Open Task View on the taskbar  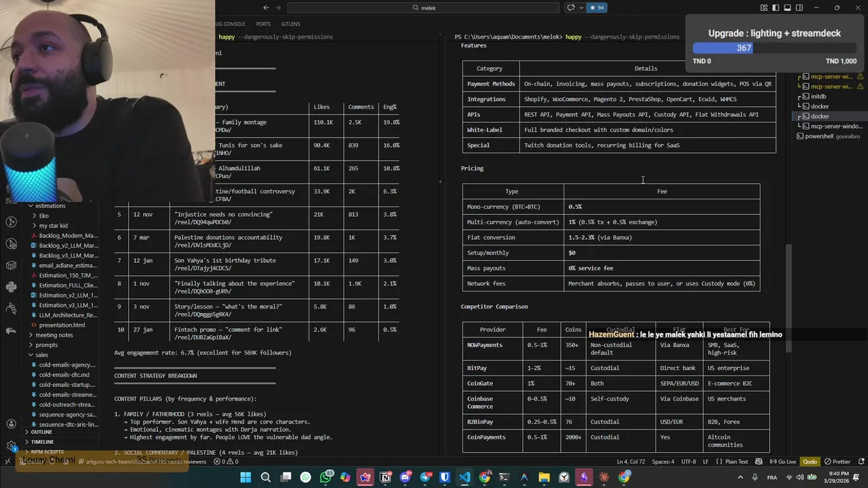(285, 477)
